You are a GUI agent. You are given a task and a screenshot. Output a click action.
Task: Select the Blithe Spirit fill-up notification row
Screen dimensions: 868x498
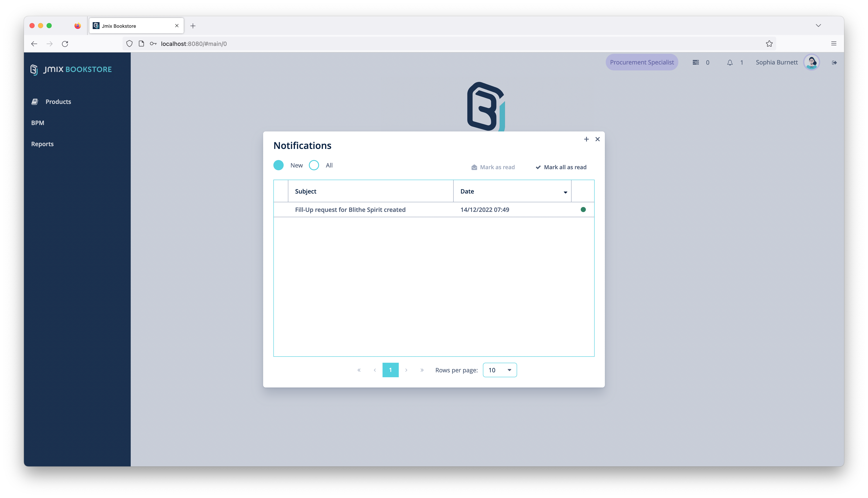pyautogui.click(x=350, y=210)
